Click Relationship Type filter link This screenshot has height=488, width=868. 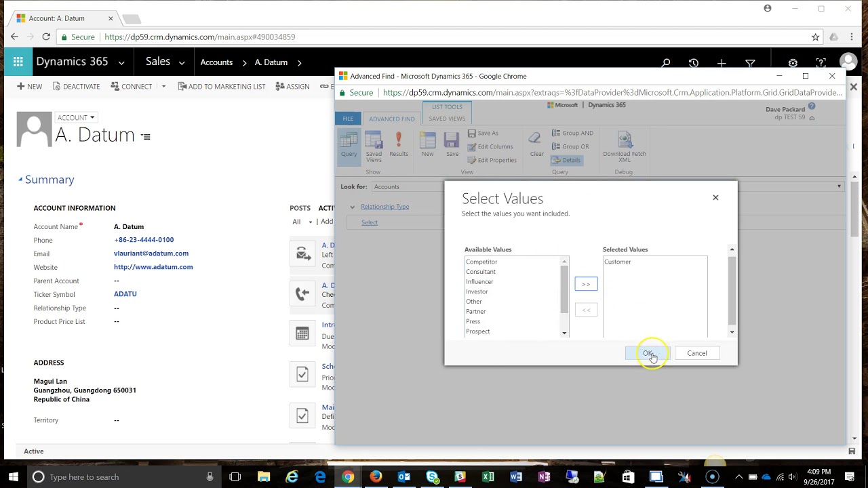coord(384,207)
